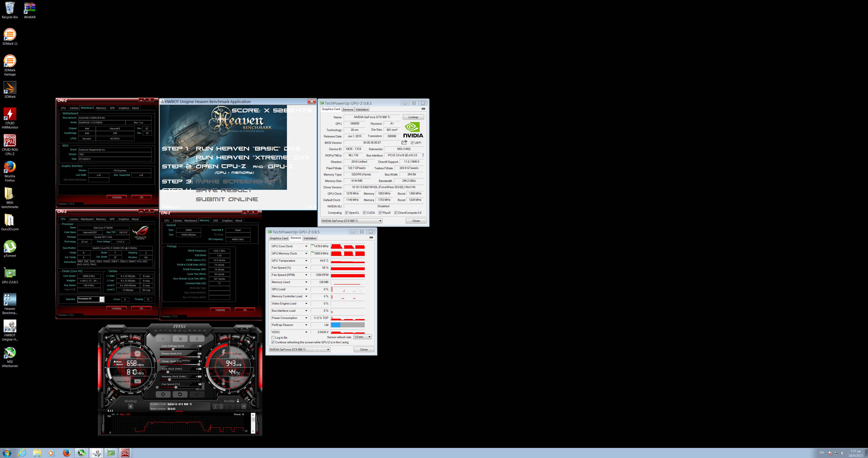Toggle the Afterburner Startup Windows icon

pos(131,407)
